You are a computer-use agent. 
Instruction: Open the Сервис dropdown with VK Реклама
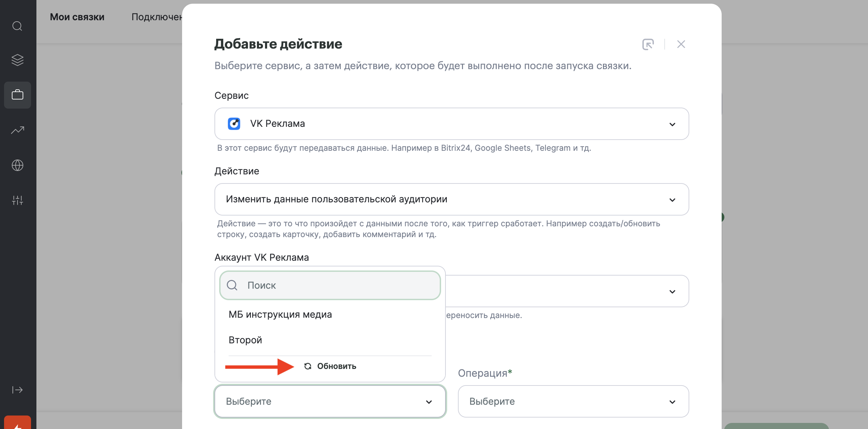click(x=452, y=124)
